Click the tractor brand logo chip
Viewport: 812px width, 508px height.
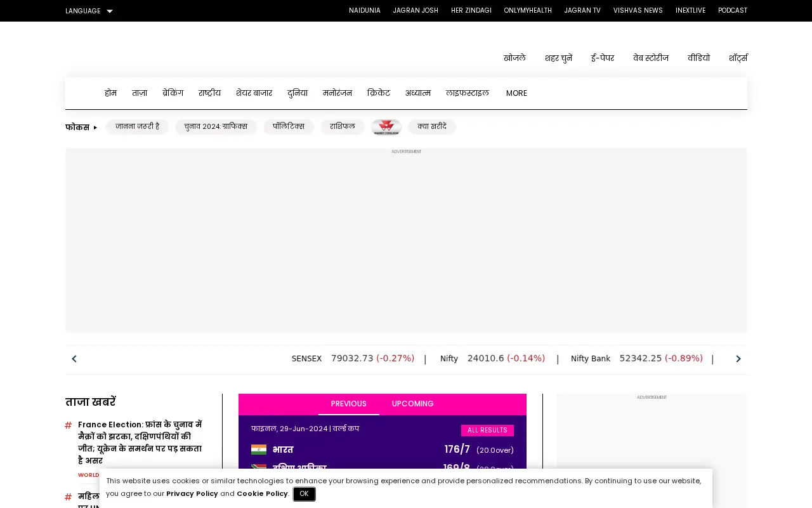click(x=386, y=127)
